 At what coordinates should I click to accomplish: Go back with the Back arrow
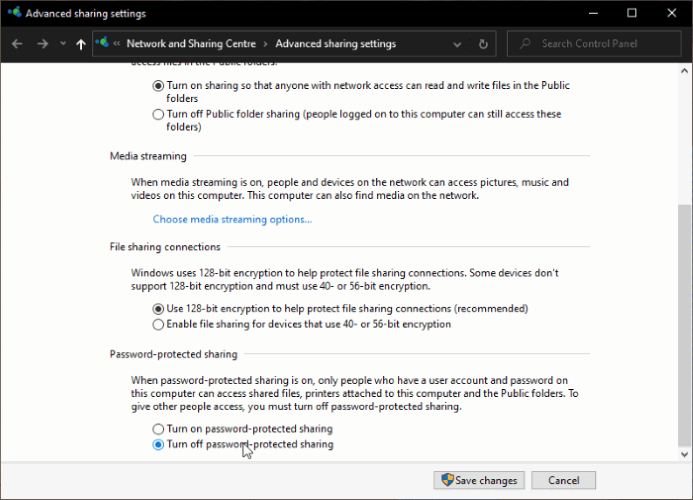[x=17, y=44]
